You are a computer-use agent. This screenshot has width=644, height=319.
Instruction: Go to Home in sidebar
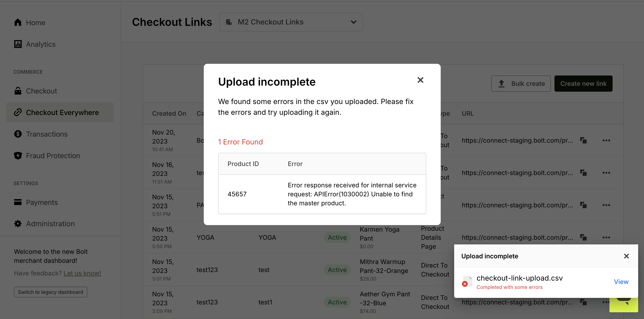coord(35,22)
